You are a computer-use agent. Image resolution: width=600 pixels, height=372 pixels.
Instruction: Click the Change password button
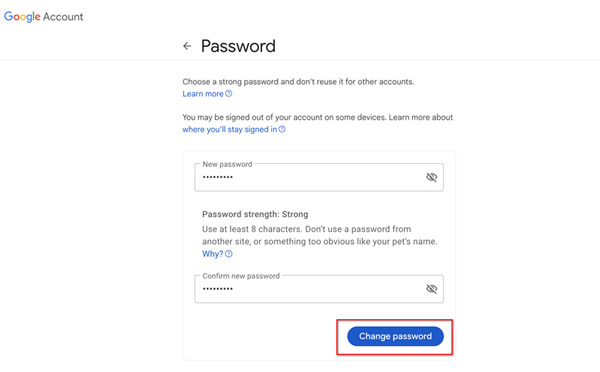coord(395,336)
